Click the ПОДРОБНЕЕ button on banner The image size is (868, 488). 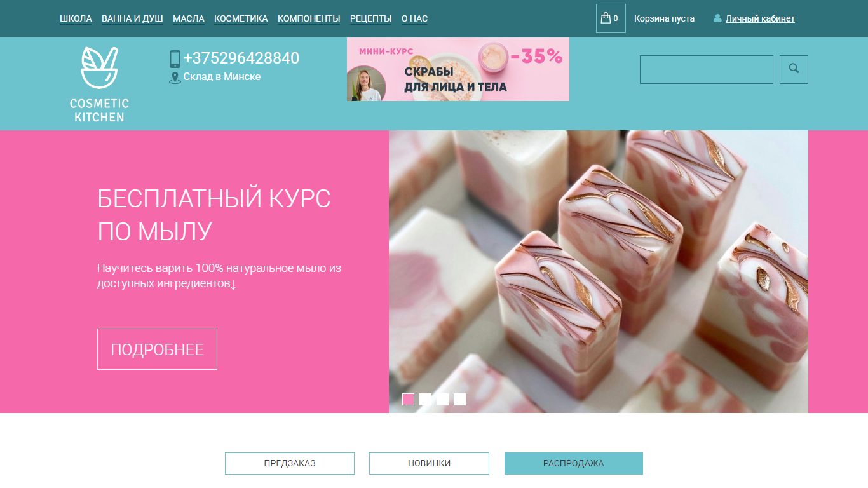pyautogui.click(x=157, y=349)
